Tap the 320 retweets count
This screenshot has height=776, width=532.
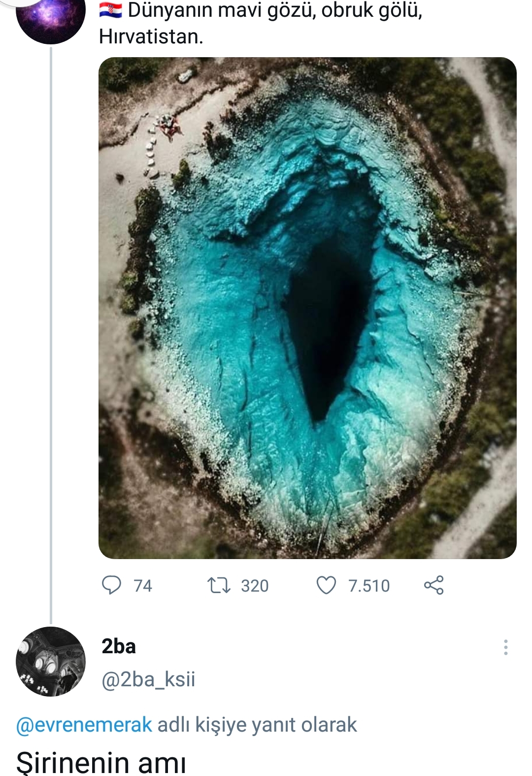tap(255, 586)
